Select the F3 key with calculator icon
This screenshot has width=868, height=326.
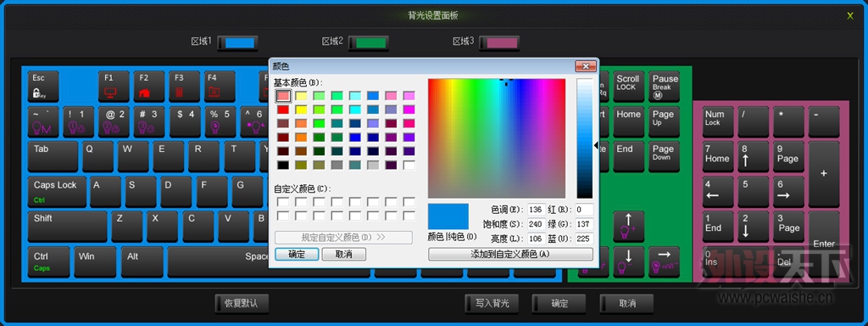(184, 87)
